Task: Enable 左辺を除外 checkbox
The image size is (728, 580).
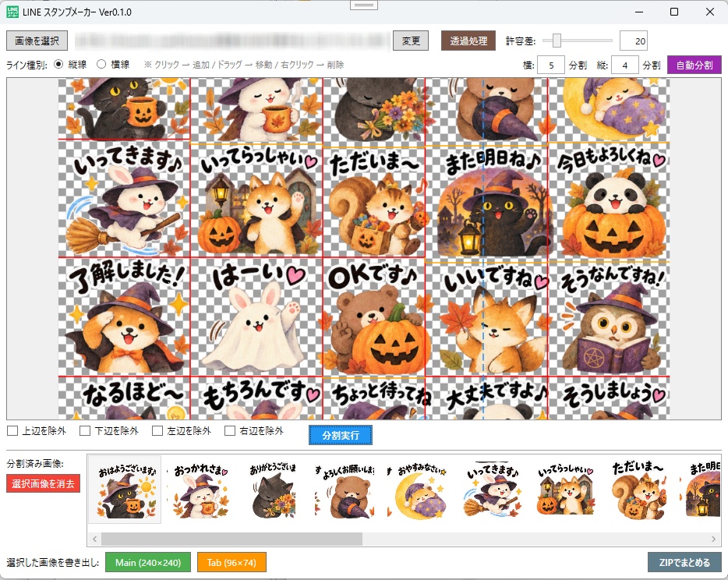Action: (157, 431)
